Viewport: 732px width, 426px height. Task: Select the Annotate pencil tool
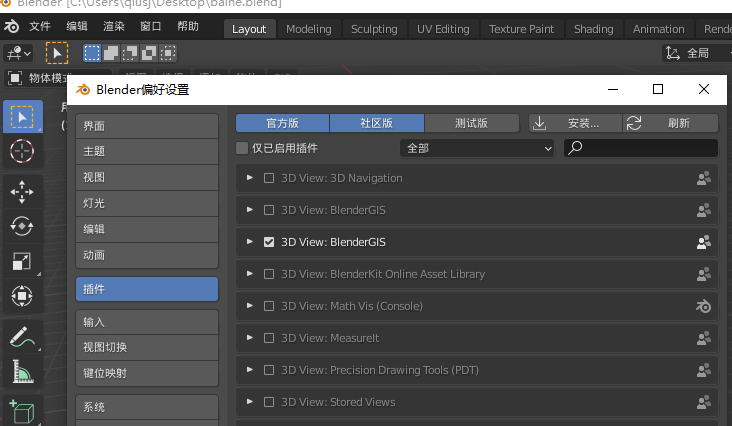click(22, 337)
